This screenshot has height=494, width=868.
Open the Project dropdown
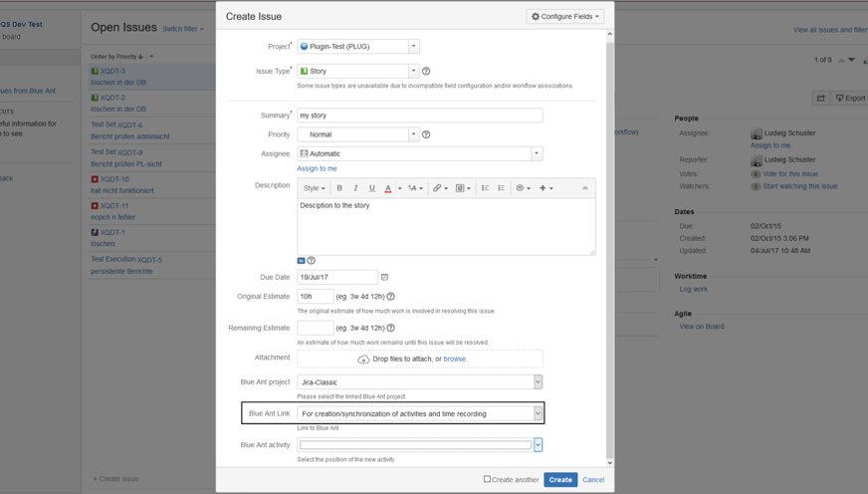coord(413,47)
